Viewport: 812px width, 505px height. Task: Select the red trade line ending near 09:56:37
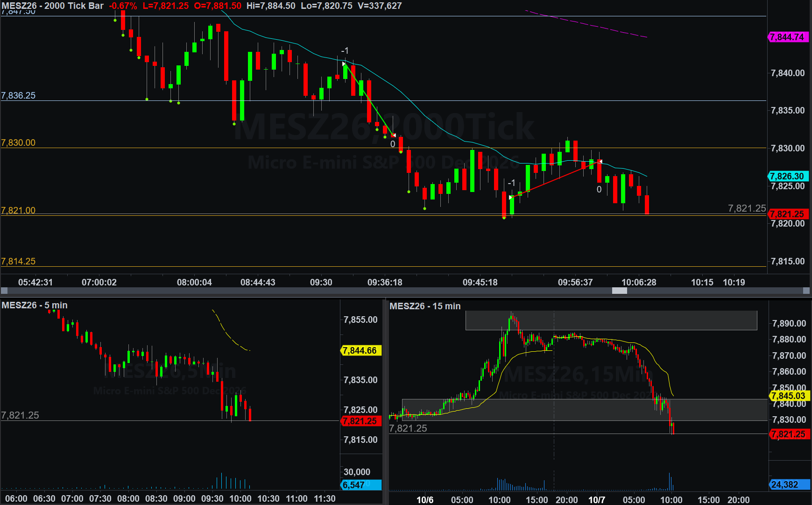555,179
